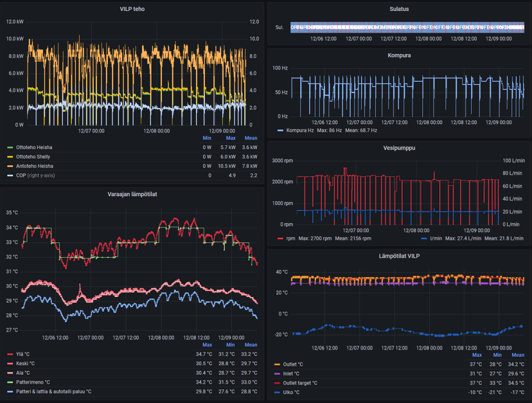This screenshot has width=532, height=403.
Task: Click the Kompura Hz legend color marker
Action: tap(280, 130)
